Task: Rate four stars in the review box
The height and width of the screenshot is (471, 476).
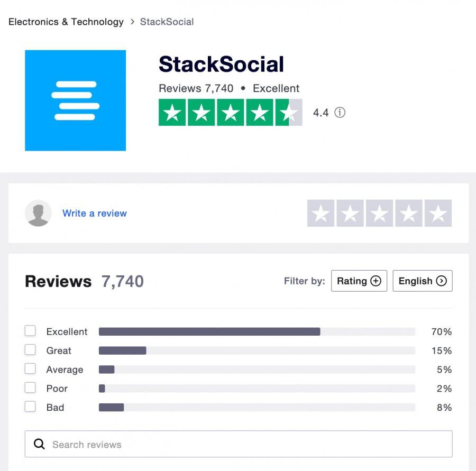Action: click(409, 213)
